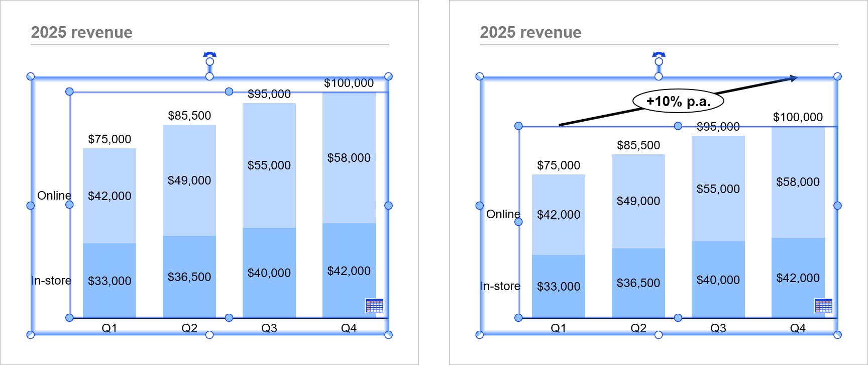The height and width of the screenshot is (365, 868).
Task: Open the datasheet icon in the right chart
Action: pyautogui.click(x=823, y=305)
